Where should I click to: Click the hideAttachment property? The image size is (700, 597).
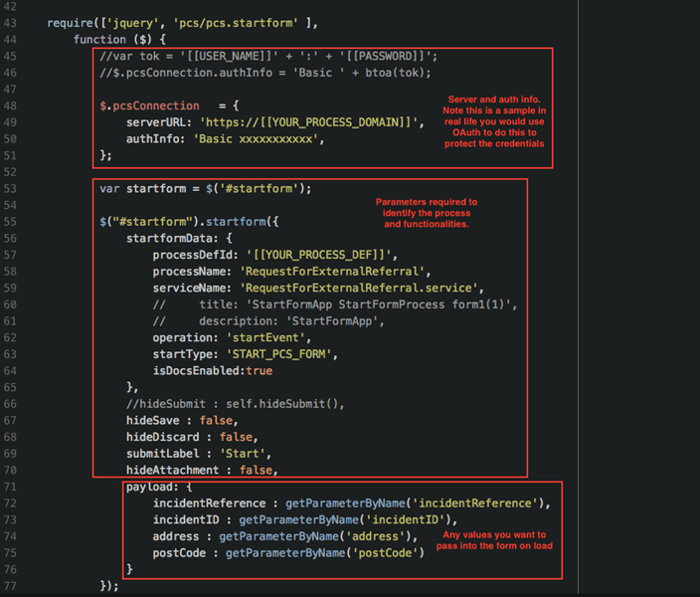pos(175,470)
